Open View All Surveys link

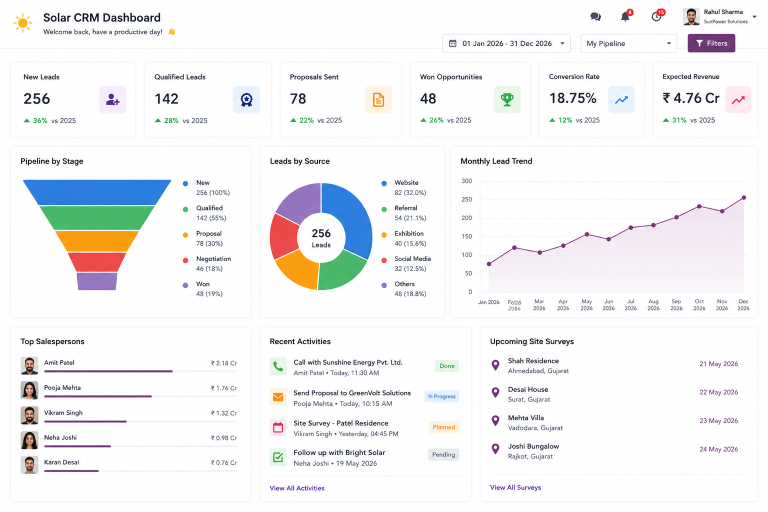pos(515,488)
